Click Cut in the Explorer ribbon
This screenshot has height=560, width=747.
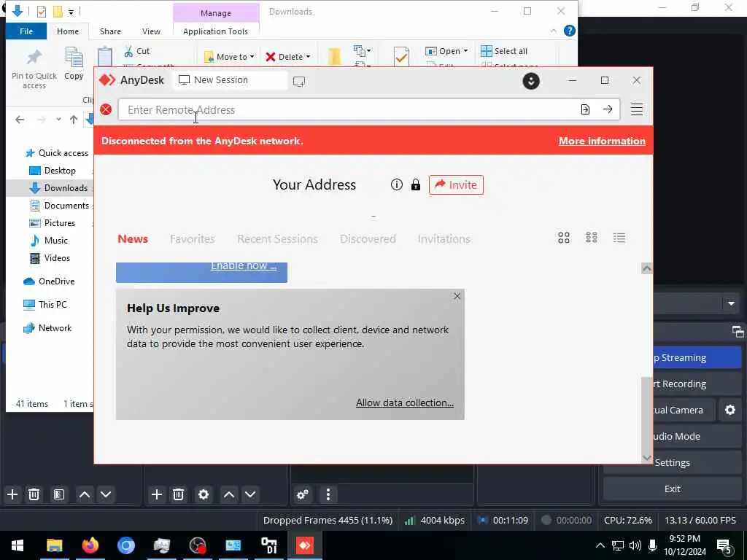click(136, 51)
